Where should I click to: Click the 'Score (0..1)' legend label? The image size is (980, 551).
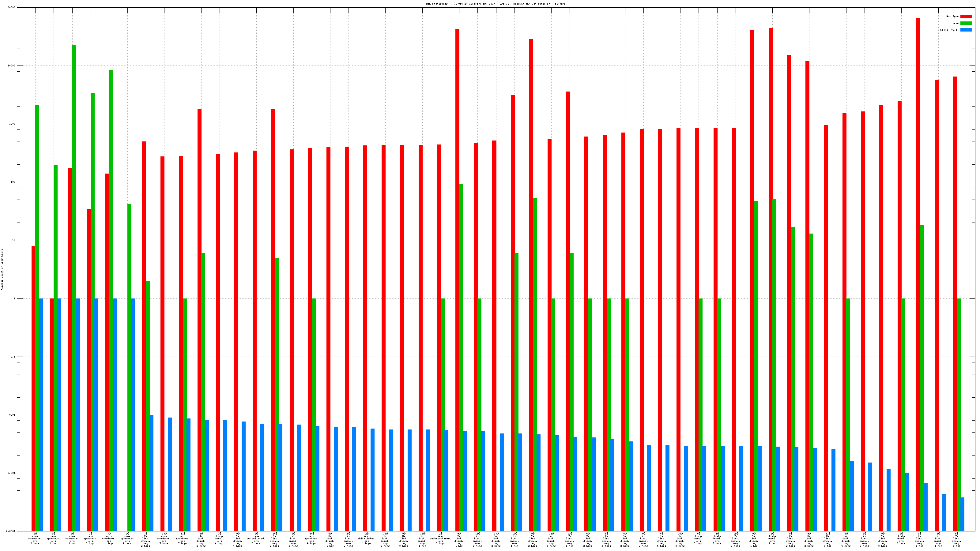click(949, 30)
